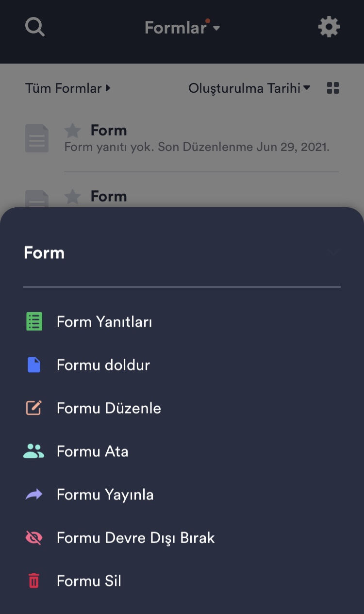Toggle the star on the second Form
This screenshot has width=364, height=614.
click(73, 197)
